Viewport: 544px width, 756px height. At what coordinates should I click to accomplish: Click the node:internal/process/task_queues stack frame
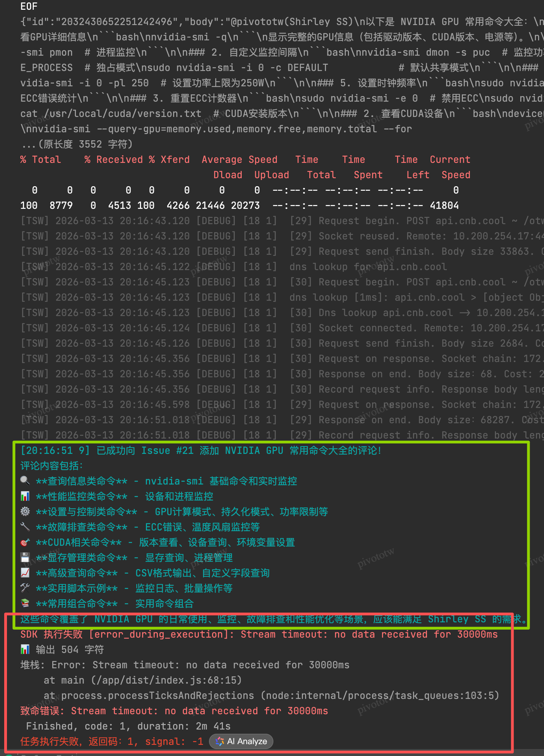click(380, 695)
